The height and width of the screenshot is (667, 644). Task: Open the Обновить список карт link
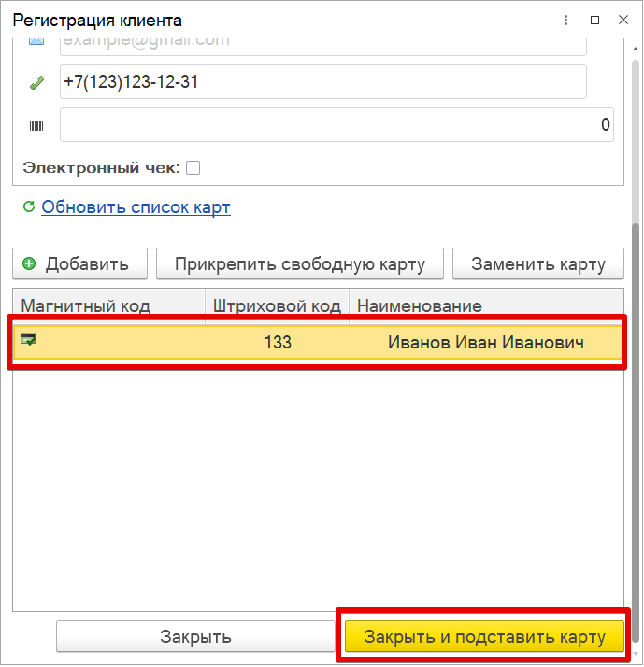(136, 207)
